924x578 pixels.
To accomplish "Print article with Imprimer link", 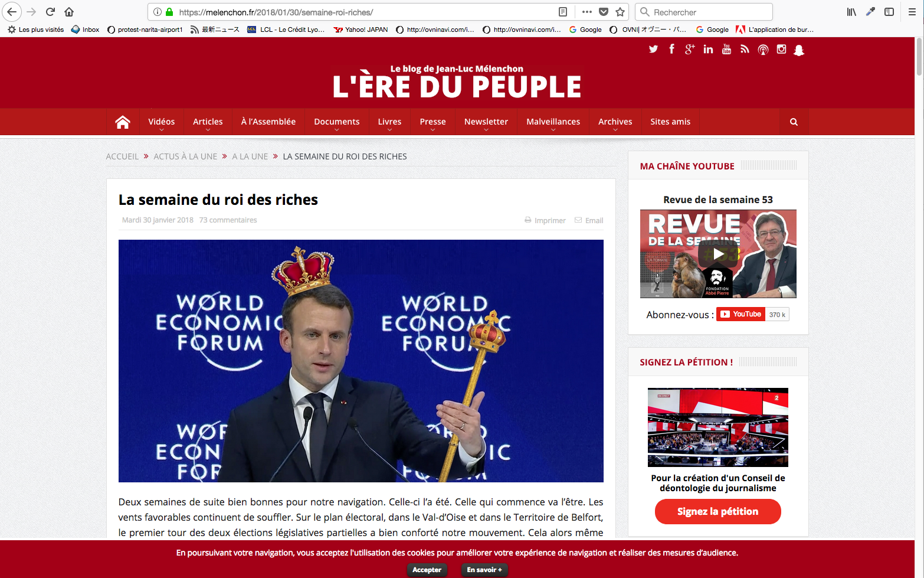I will coord(545,220).
